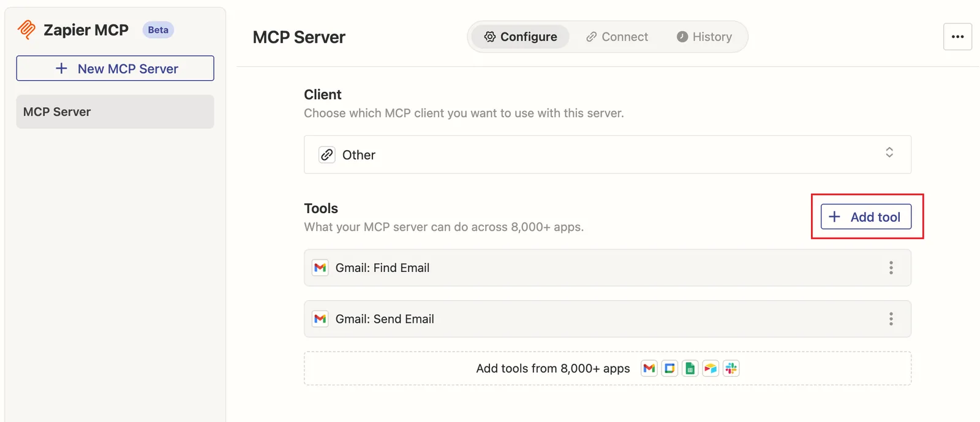Screen dimensions: 980x422
Task: Click the Gmail icon beside Find Email
Action: click(320, 268)
